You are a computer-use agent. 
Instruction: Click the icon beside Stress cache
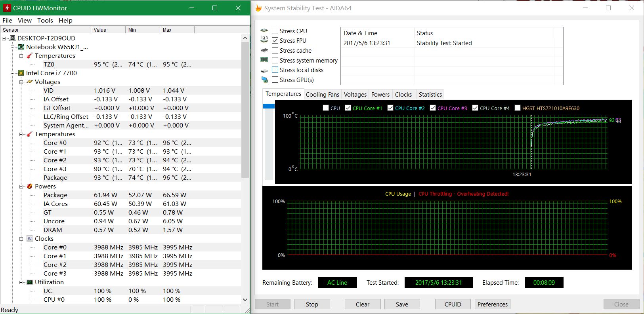(x=264, y=50)
